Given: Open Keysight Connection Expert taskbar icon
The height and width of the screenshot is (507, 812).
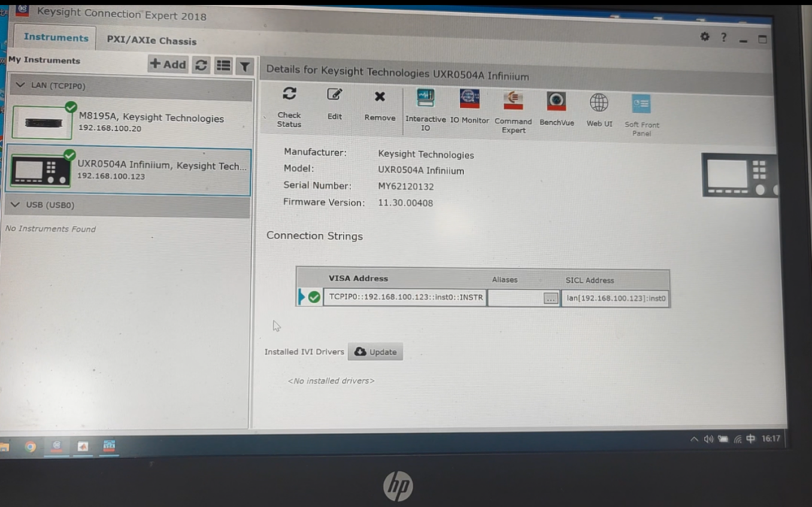Looking at the screenshot, I should coord(56,446).
